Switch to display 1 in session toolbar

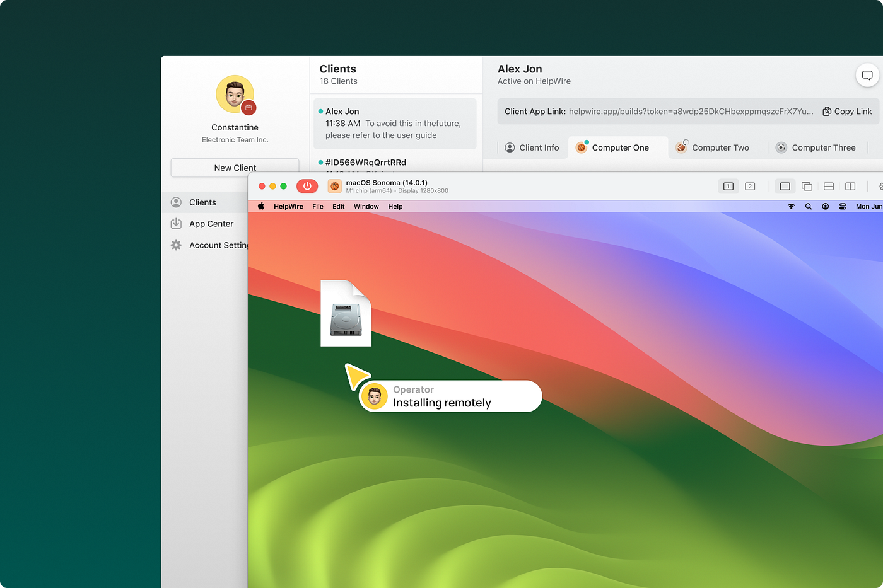(728, 186)
